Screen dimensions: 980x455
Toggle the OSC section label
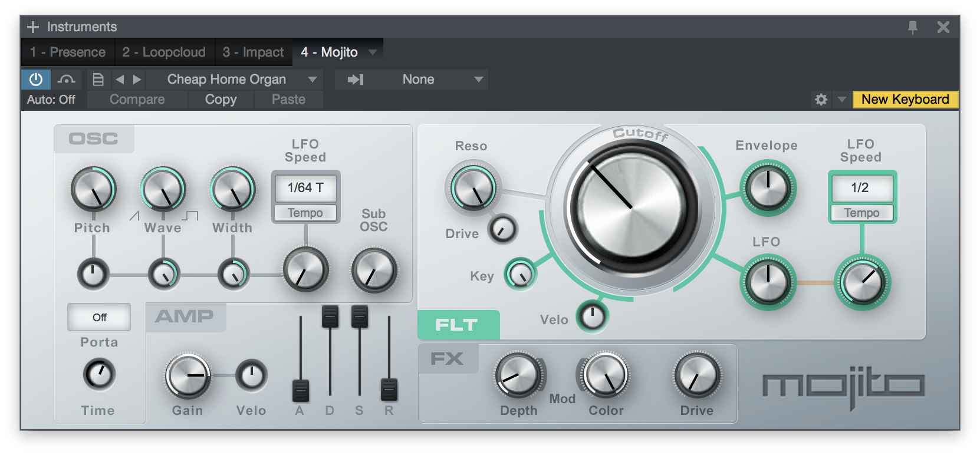click(x=94, y=139)
